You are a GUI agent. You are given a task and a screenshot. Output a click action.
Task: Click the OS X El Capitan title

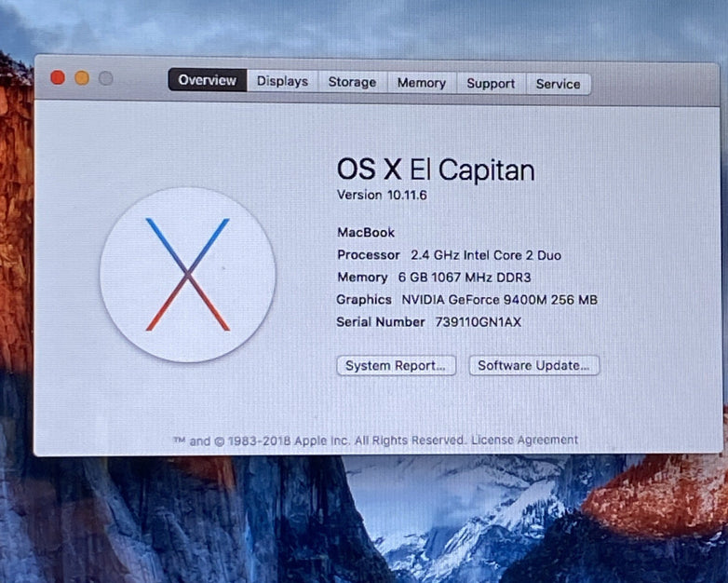click(x=436, y=169)
